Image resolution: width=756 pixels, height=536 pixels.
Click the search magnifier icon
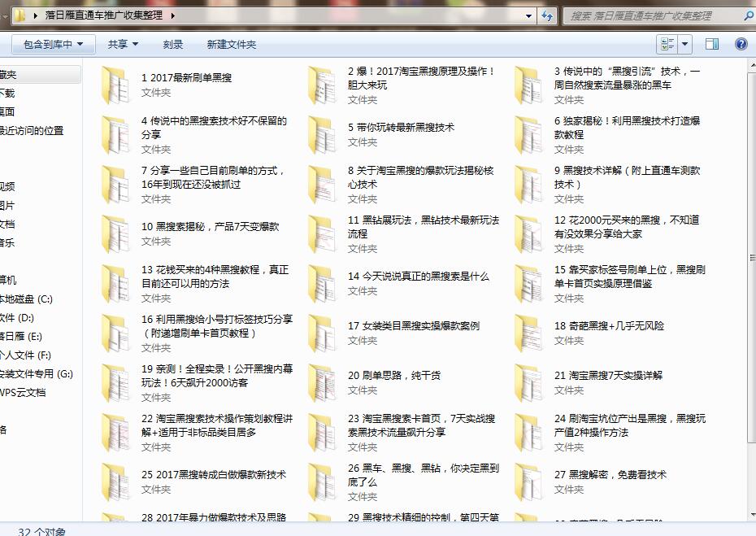click(749, 15)
